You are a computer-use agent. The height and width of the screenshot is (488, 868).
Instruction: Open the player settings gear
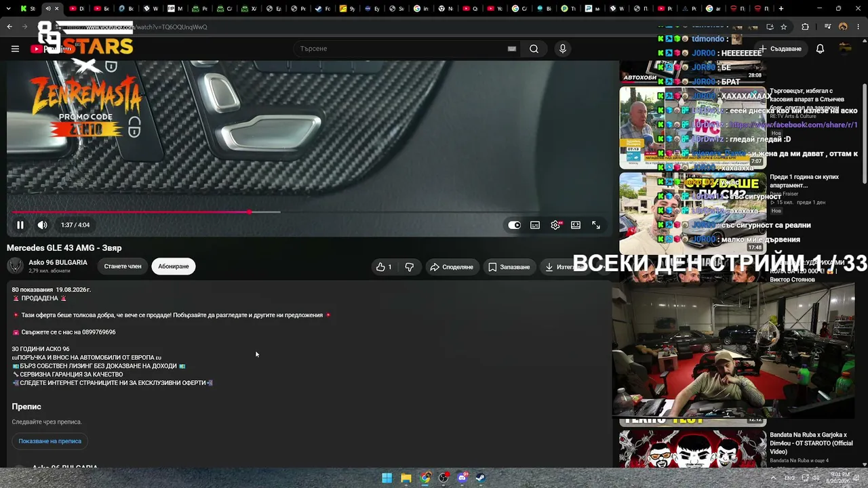click(555, 225)
